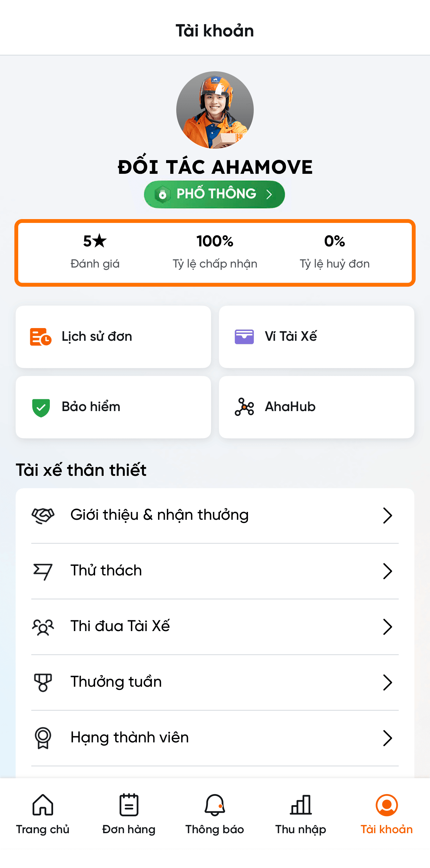Expand the Thử thách row chevron

pyautogui.click(x=387, y=571)
